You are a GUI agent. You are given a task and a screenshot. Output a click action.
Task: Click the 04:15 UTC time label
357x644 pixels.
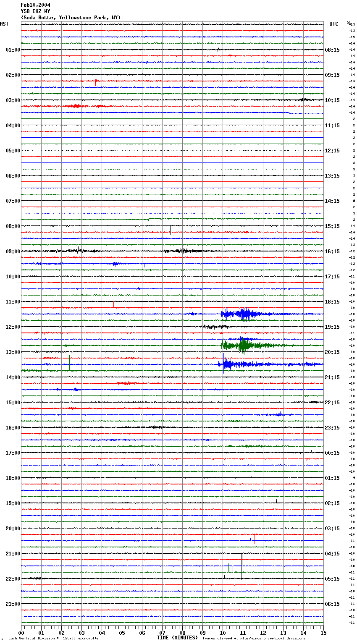[x=332, y=554]
